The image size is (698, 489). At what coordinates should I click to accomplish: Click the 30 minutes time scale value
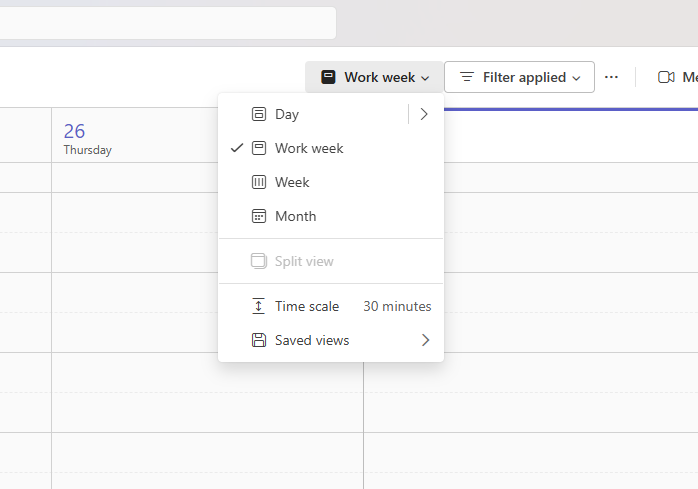coord(397,306)
